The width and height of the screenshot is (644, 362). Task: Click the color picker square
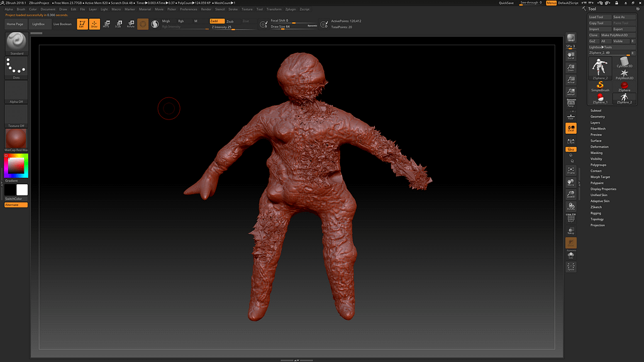[x=16, y=165]
